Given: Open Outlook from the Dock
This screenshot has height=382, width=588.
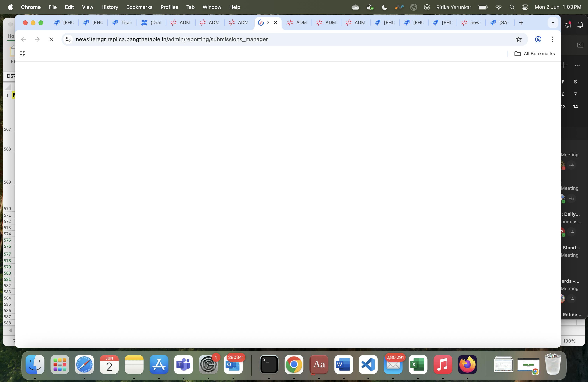Looking at the screenshot, I should click(233, 366).
